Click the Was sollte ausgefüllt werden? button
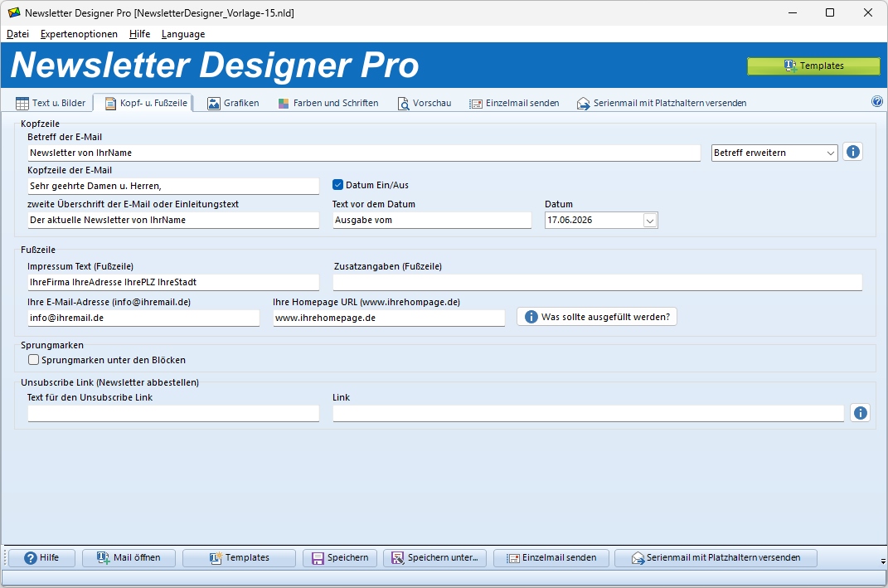888x588 pixels. [x=597, y=317]
